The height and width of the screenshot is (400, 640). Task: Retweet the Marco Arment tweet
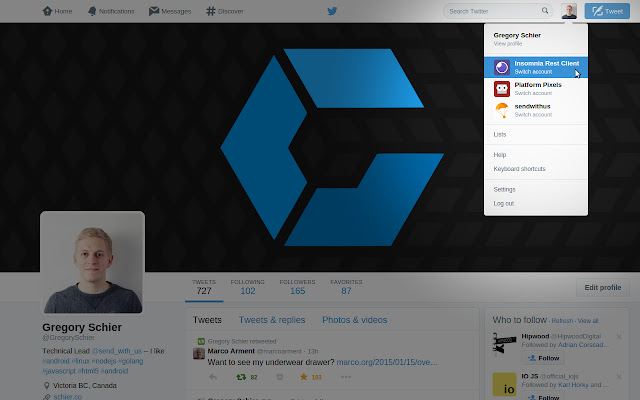click(241, 377)
